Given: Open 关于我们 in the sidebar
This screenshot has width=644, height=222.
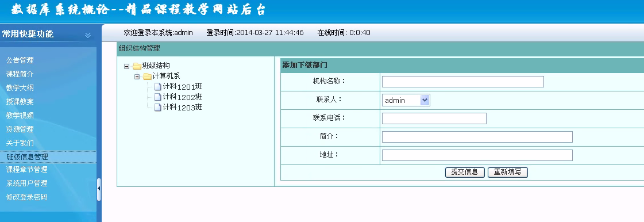Looking at the screenshot, I should click(x=20, y=143).
